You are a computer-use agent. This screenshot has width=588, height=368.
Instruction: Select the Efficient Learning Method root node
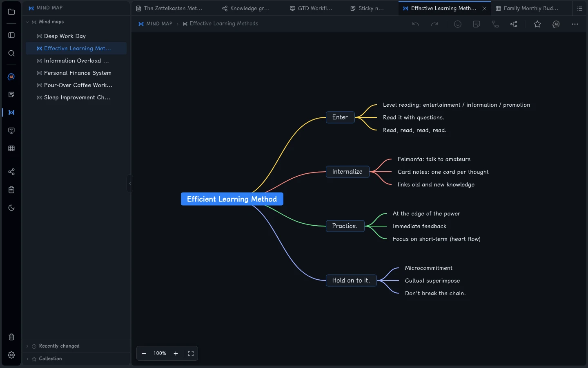pyautogui.click(x=232, y=199)
